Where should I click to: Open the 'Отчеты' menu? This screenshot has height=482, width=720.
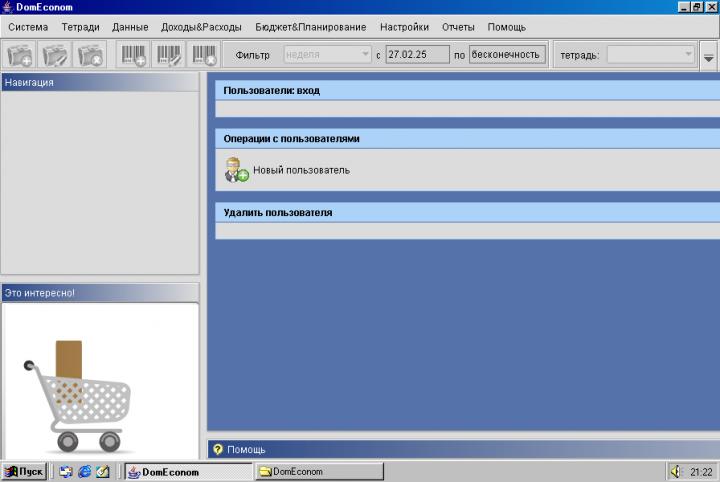point(458,27)
